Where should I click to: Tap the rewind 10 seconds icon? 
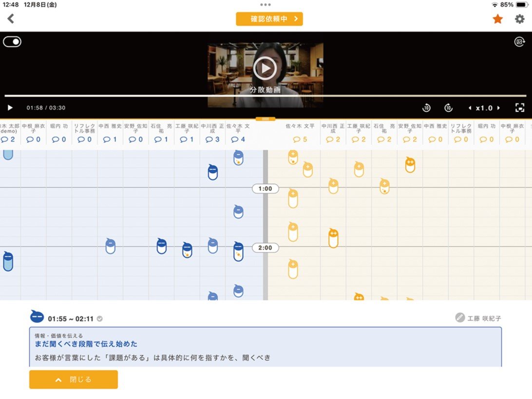tap(426, 108)
